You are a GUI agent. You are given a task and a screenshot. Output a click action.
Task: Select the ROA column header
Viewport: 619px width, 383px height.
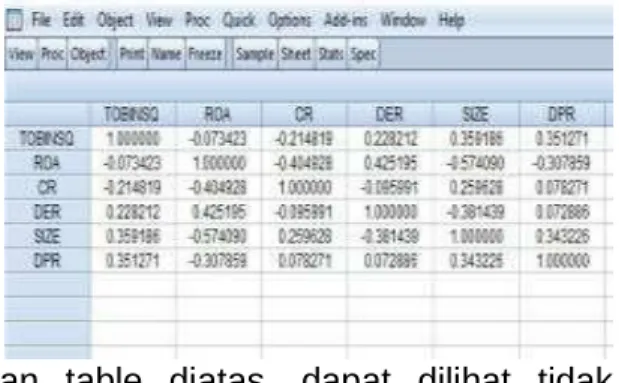click(218, 115)
